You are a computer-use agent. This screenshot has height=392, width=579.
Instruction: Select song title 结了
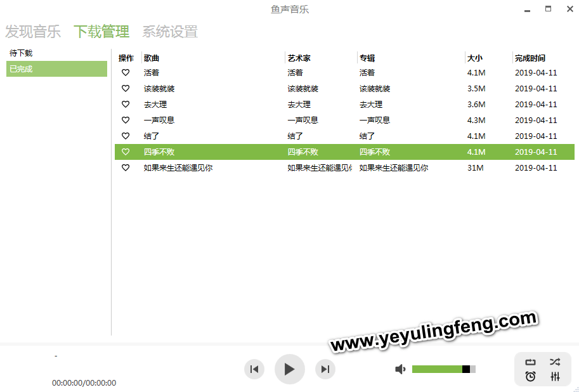[x=152, y=136]
